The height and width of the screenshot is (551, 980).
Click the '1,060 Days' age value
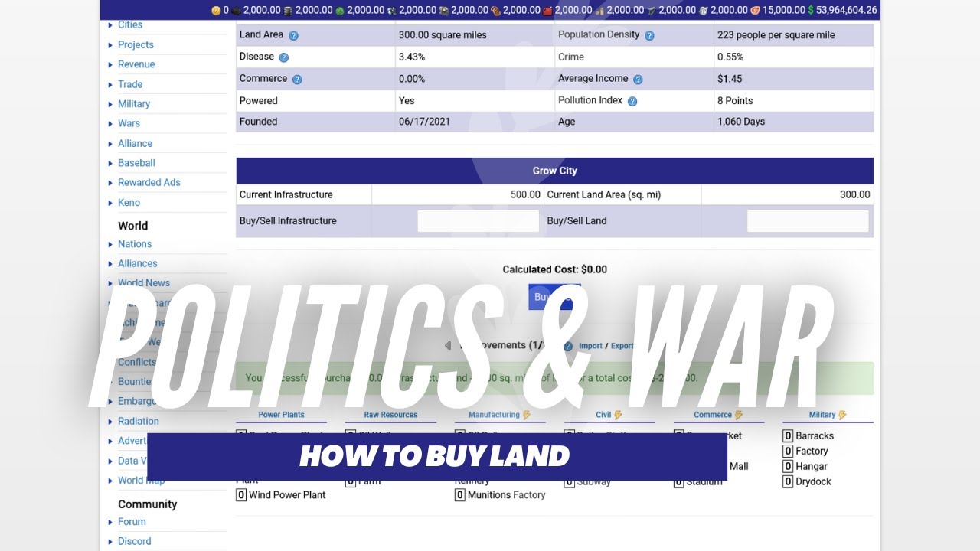coord(741,122)
